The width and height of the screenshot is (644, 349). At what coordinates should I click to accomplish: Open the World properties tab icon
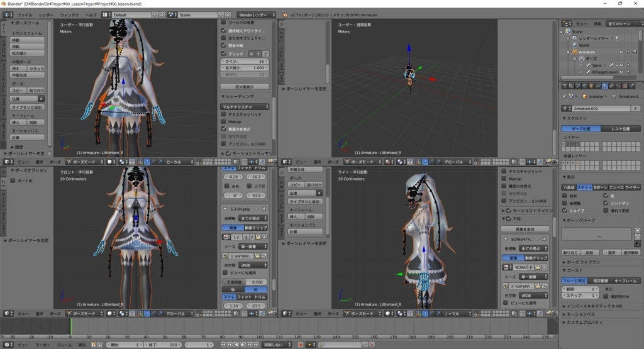[584, 86]
